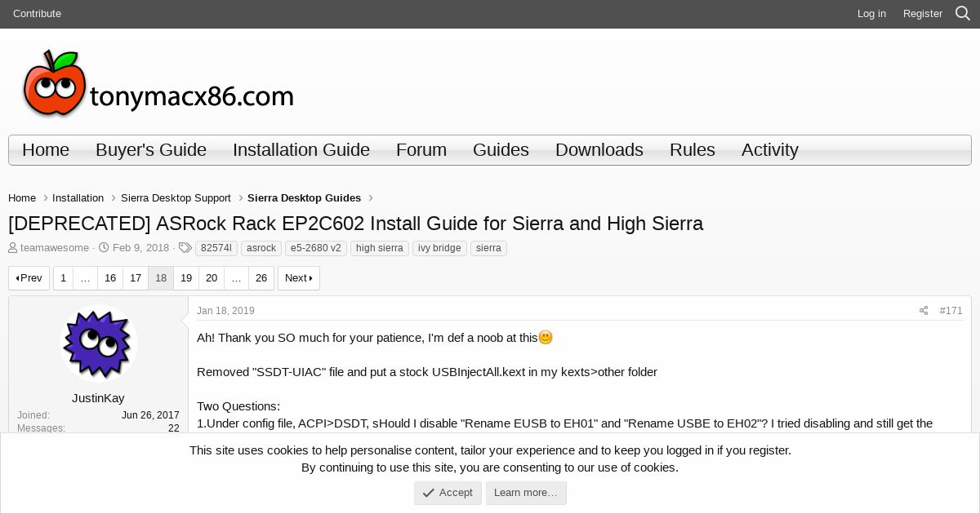Select the asrock tag

pyautogui.click(x=261, y=248)
